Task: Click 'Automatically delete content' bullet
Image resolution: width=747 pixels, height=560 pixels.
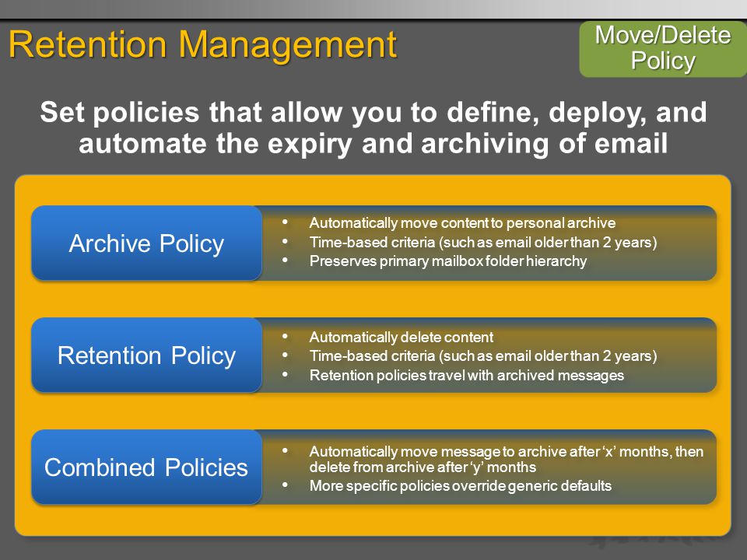Action: [x=402, y=337]
